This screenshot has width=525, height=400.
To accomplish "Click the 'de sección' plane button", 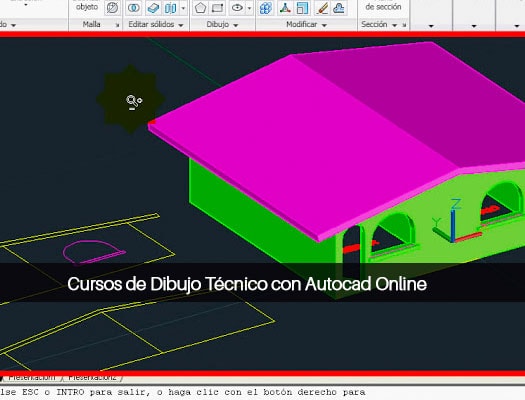I will (x=383, y=7).
